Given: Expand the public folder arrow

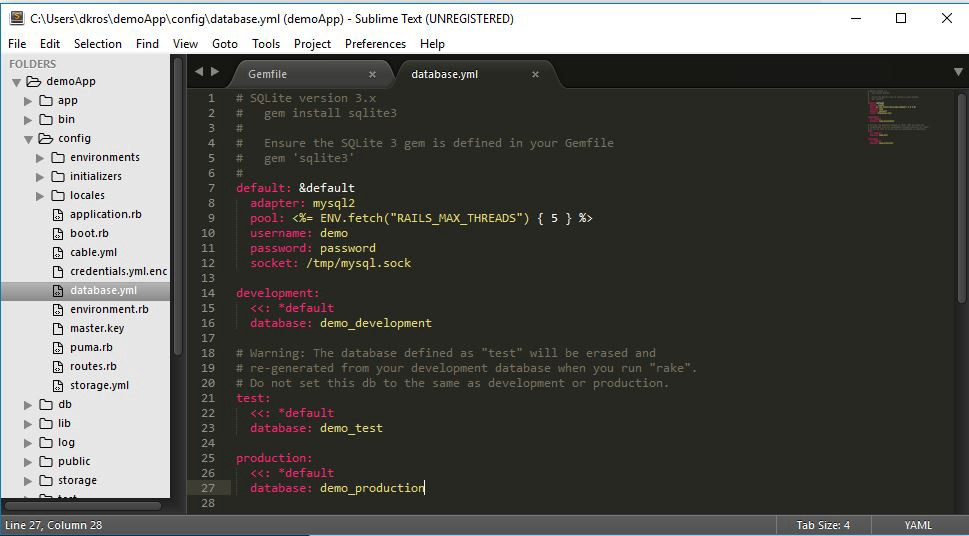Looking at the screenshot, I should [x=28, y=462].
